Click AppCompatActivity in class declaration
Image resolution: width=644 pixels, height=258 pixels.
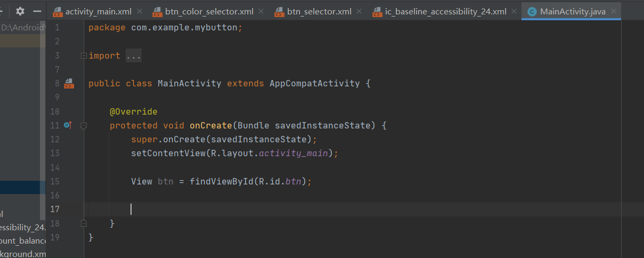(315, 84)
